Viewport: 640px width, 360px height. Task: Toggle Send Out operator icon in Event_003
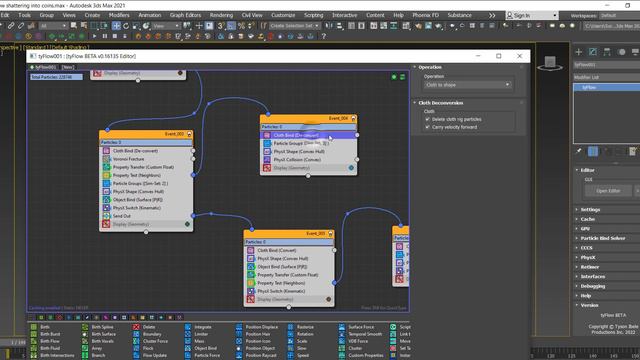tap(106, 216)
